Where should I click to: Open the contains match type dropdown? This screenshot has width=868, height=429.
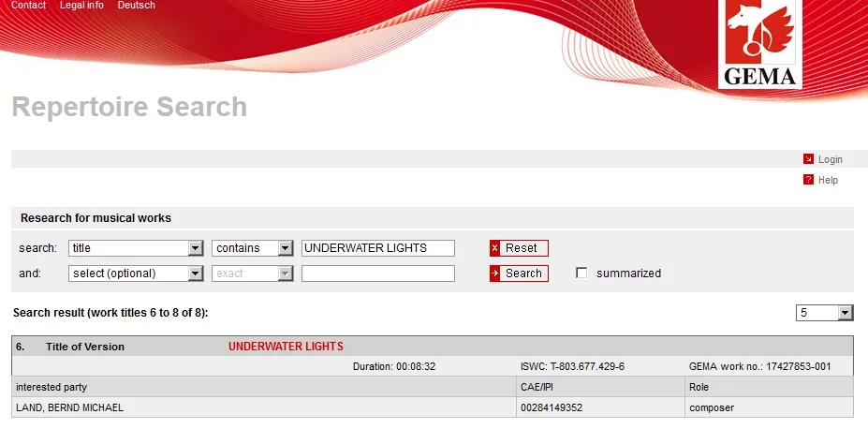click(253, 248)
